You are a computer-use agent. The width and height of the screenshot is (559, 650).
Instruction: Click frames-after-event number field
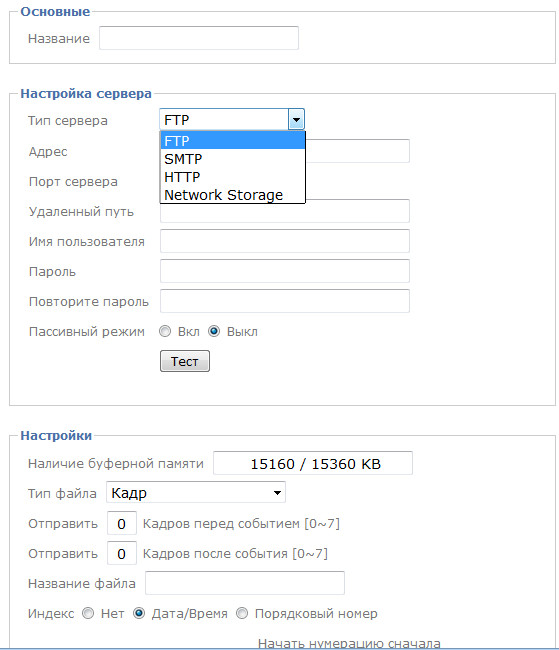pos(122,553)
